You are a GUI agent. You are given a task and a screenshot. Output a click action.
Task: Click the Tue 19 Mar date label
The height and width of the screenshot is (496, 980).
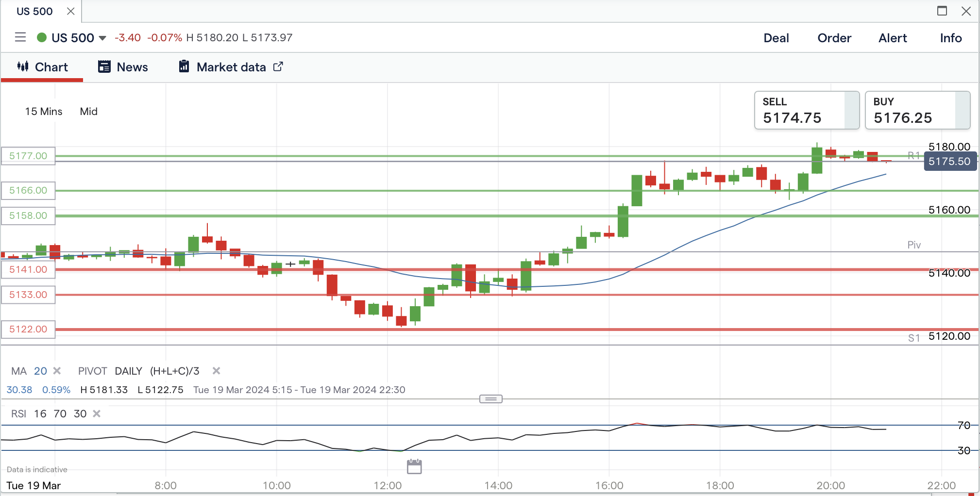pyautogui.click(x=34, y=485)
